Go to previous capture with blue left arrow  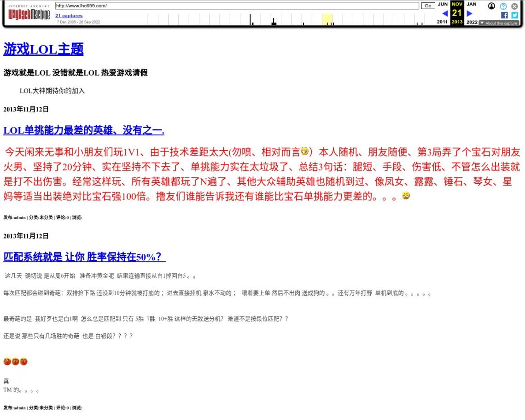coord(445,13)
